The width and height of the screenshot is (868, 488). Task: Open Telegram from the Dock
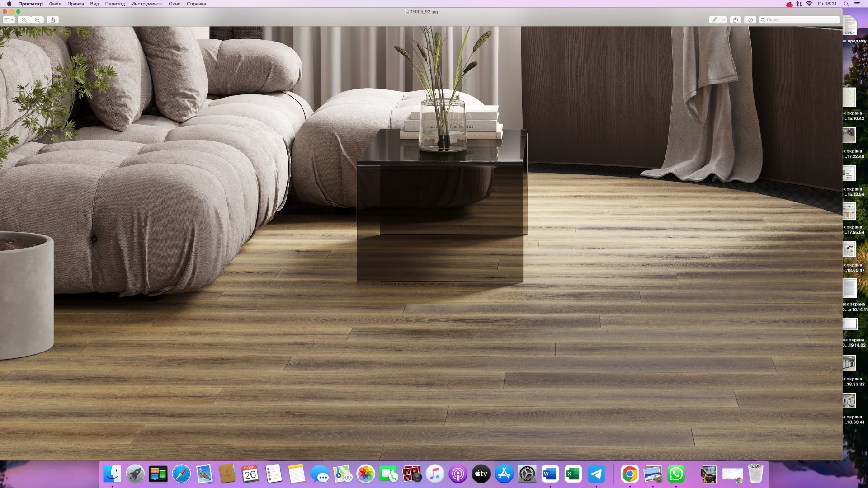point(596,474)
